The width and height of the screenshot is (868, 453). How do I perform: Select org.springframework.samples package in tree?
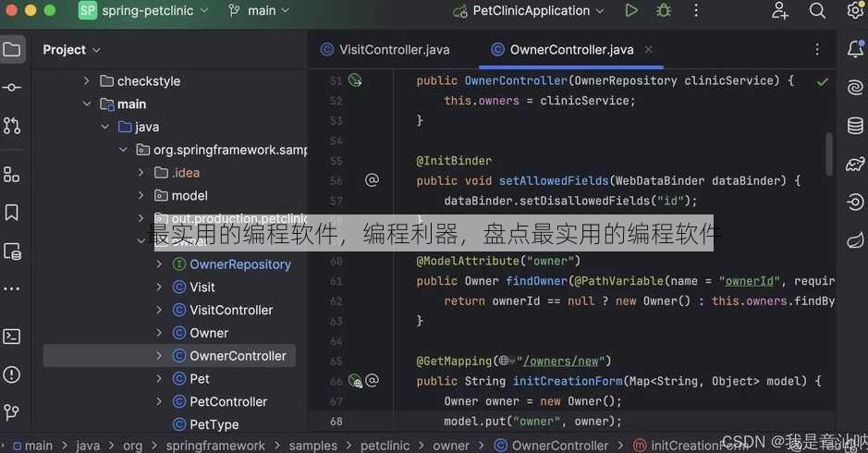230,150
